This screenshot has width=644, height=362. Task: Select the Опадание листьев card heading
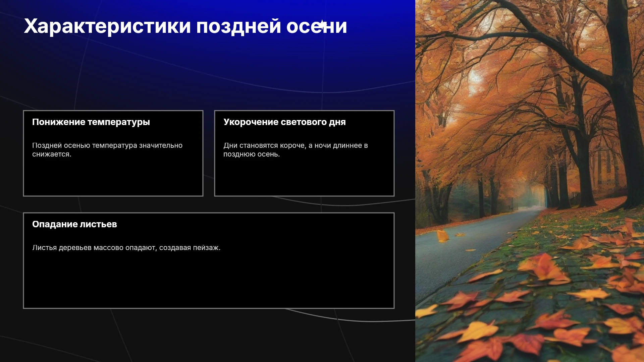pyautogui.click(x=74, y=224)
